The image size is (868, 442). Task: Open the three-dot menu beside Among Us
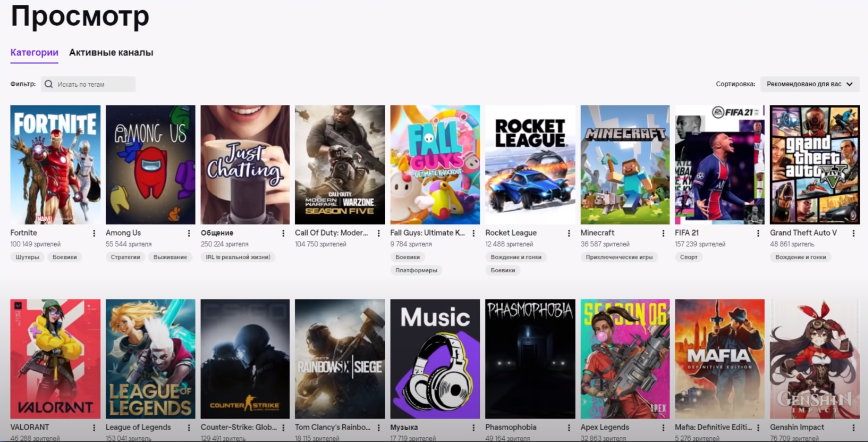(x=189, y=233)
